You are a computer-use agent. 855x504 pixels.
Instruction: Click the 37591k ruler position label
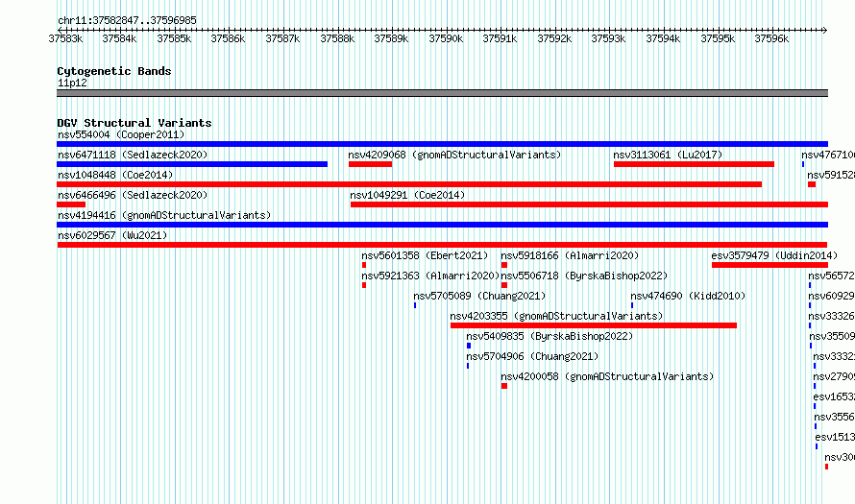coord(500,38)
